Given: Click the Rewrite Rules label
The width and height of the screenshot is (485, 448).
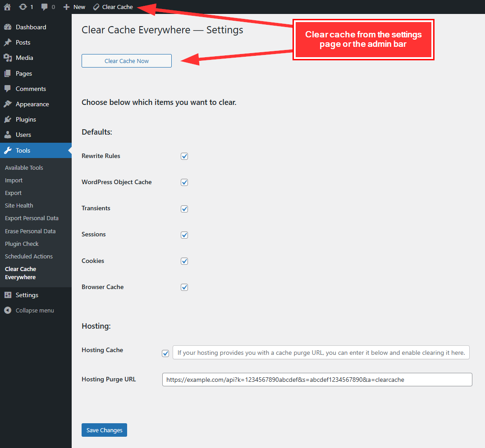Looking at the screenshot, I should coord(101,156).
